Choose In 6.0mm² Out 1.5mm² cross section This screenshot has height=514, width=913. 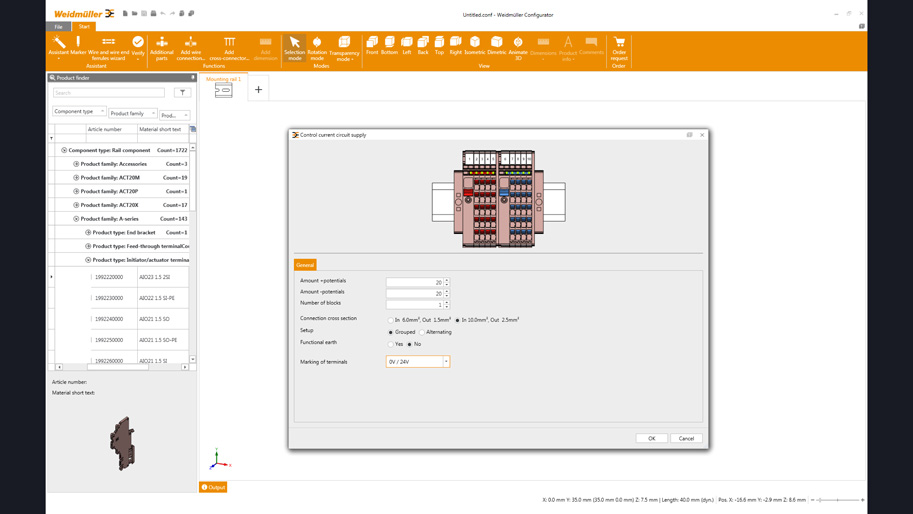(x=391, y=320)
